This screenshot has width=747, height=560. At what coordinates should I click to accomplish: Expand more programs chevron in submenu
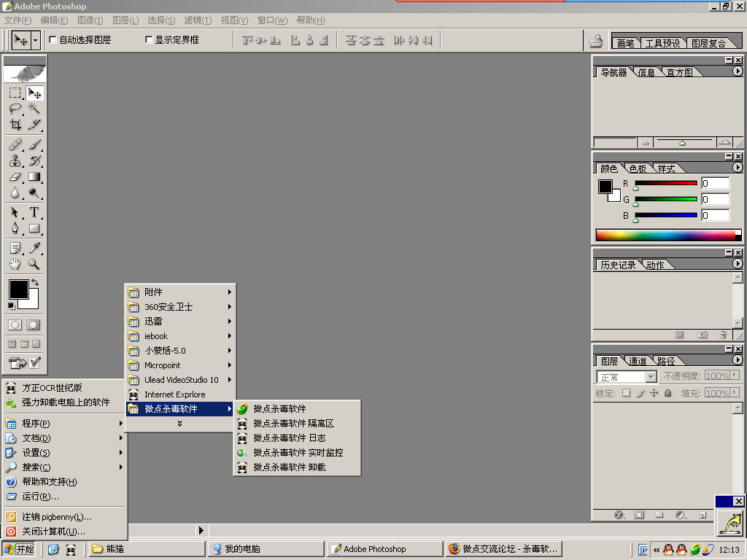click(179, 424)
